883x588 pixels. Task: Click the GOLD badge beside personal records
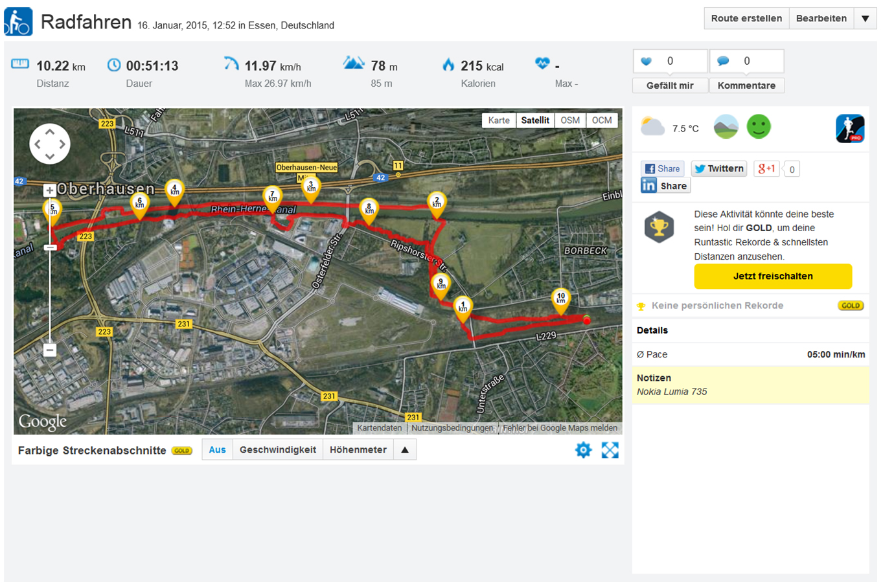[x=851, y=306]
